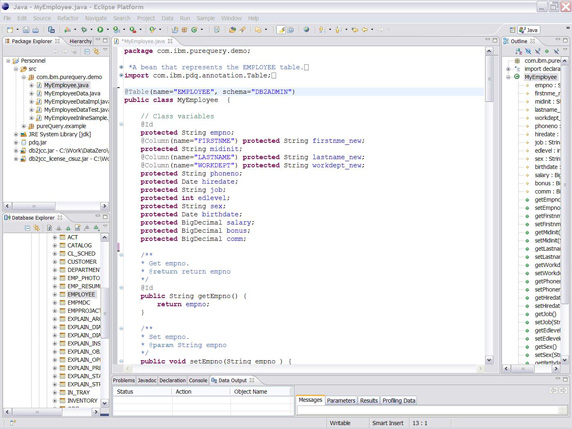Viewport: 572px width, 429px height.
Task: Expand JRE System Library node
Action: click(x=16, y=134)
